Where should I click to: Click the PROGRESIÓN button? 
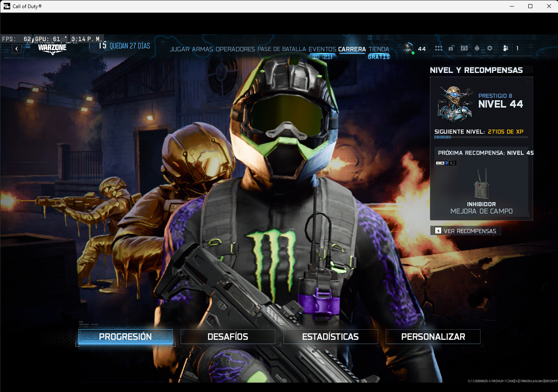pos(126,337)
